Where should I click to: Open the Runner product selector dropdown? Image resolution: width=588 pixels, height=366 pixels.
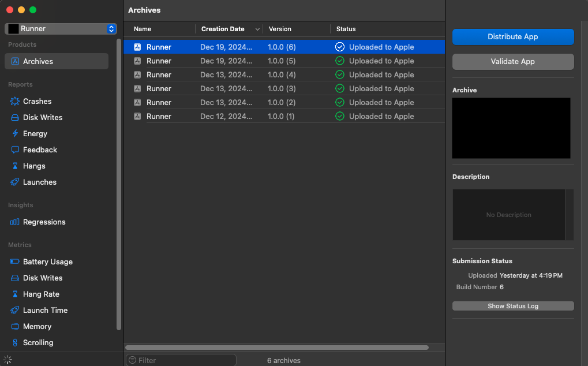(x=61, y=29)
